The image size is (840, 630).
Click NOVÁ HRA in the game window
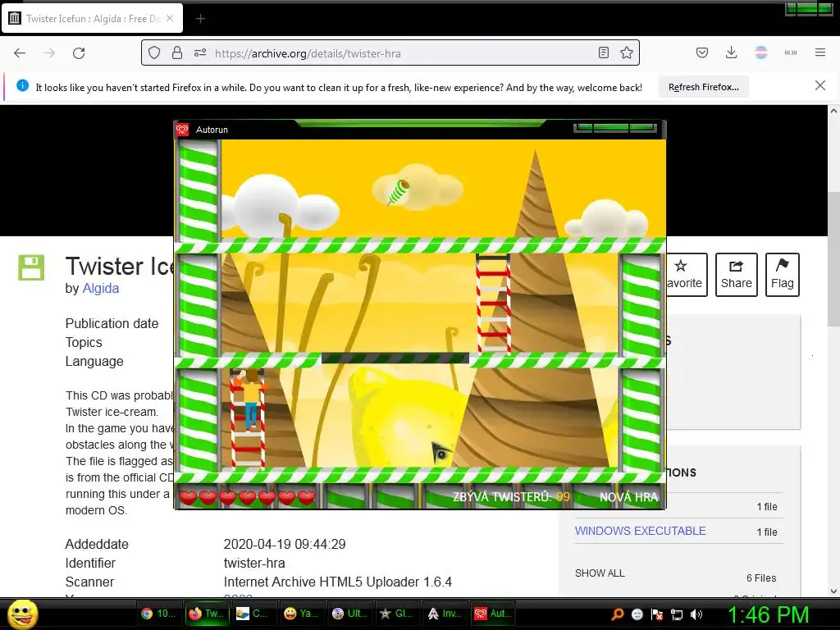[x=628, y=497]
